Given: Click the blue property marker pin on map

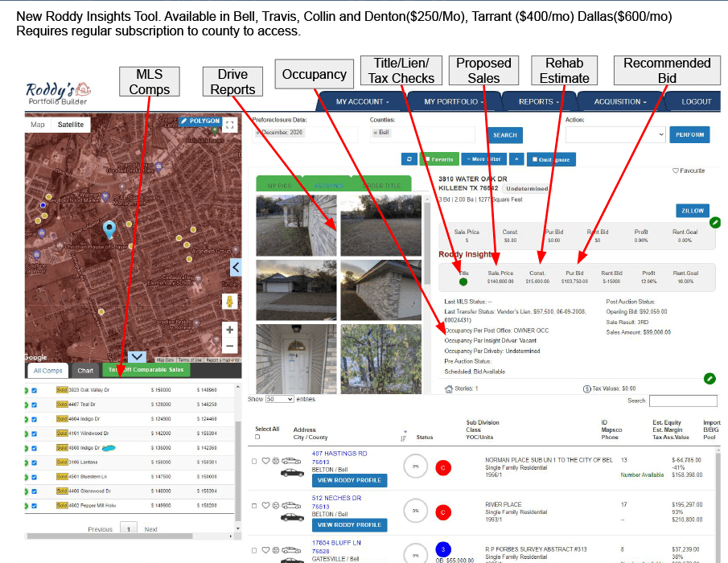Looking at the screenshot, I should [x=109, y=230].
